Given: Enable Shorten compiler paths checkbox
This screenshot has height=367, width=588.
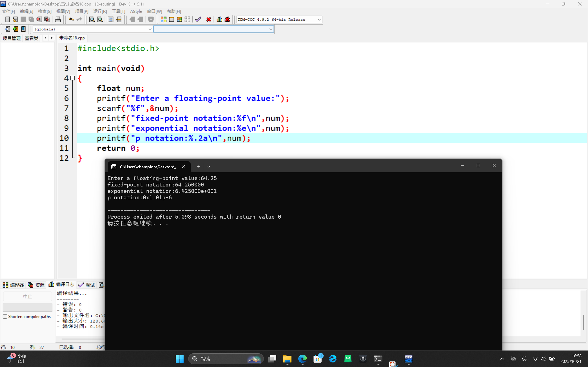Looking at the screenshot, I should click(x=5, y=317).
